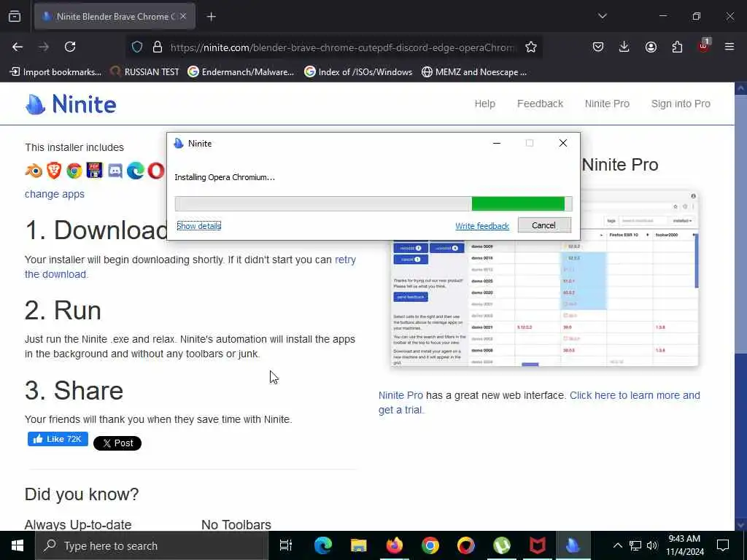Open the Windows notification center icon
The image size is (747, 560).
(x=723, y=545)
